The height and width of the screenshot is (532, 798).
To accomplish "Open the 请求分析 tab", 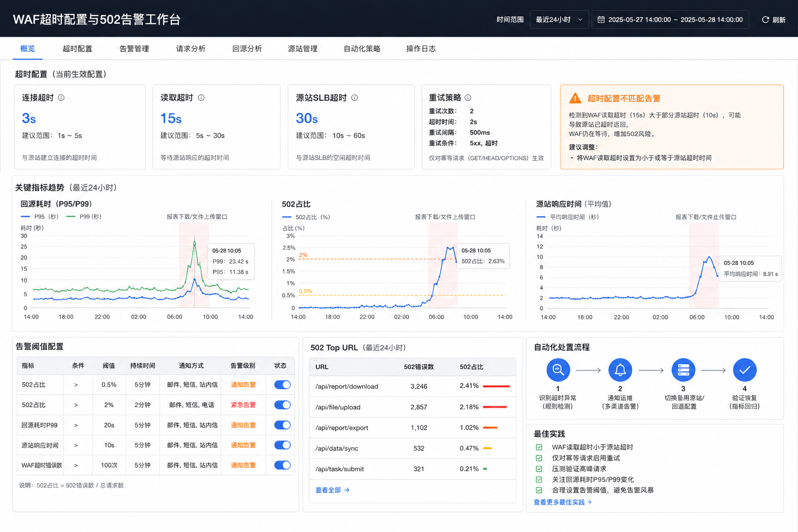I will pos(191,48).
